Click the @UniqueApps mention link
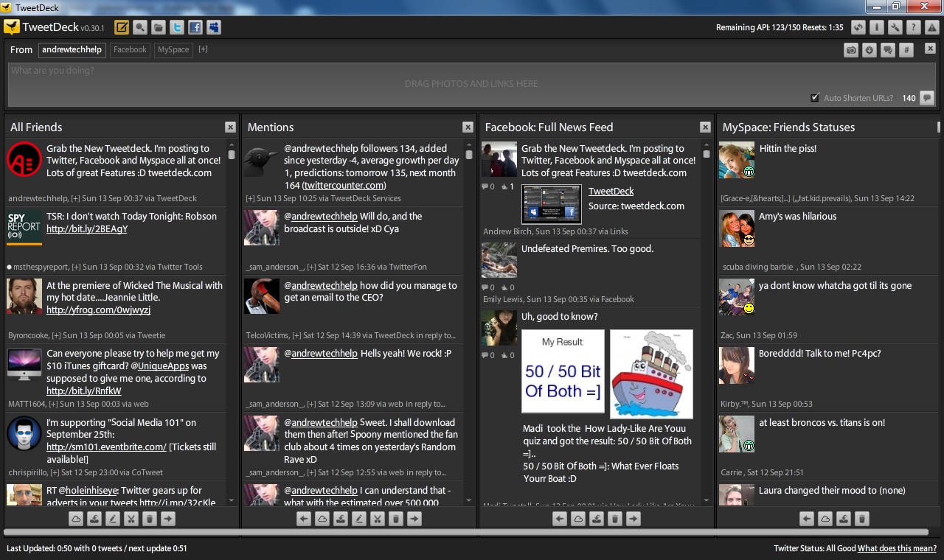The height and width of the screenshot is (560, 944). pos(160,366)
